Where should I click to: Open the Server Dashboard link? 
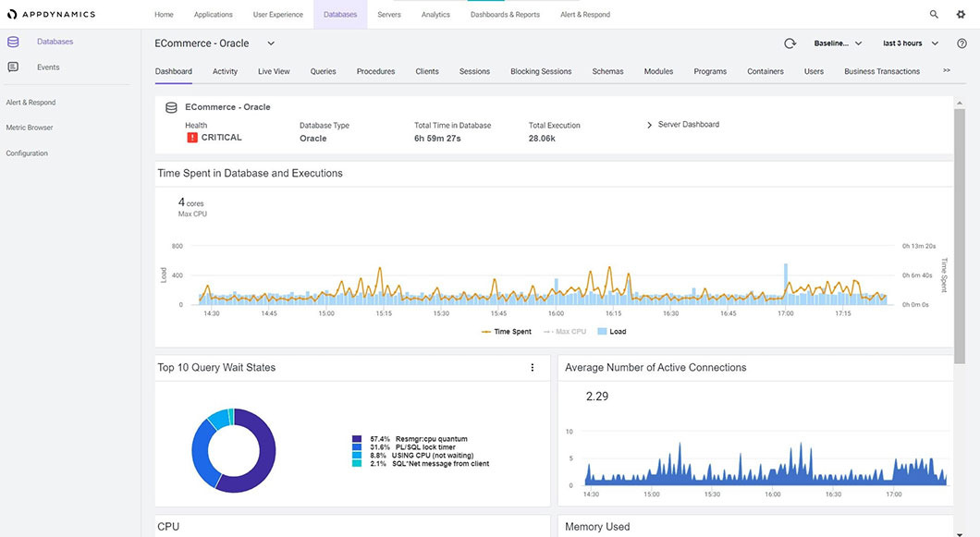coord(688,125)
